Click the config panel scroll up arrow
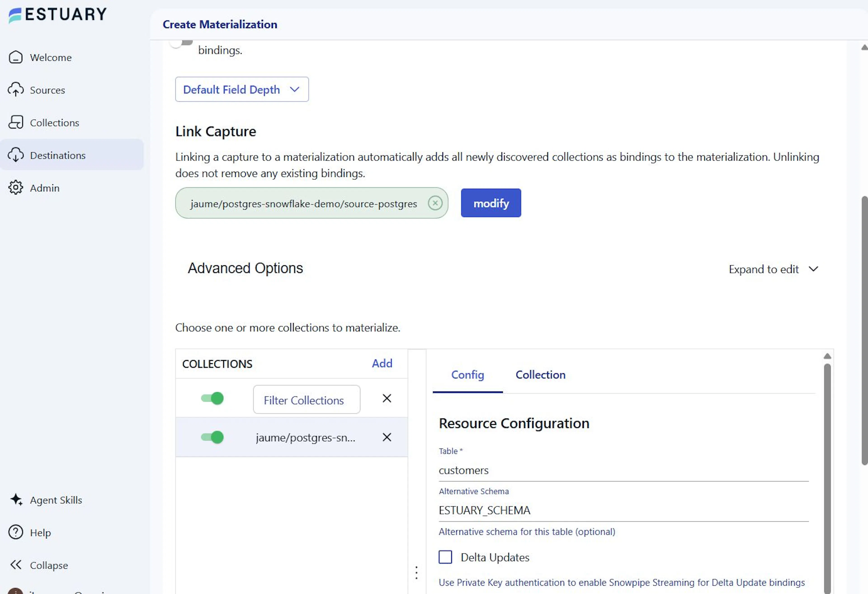The width and height of the screenshot is (868, 594). click(x=827, y=356)
